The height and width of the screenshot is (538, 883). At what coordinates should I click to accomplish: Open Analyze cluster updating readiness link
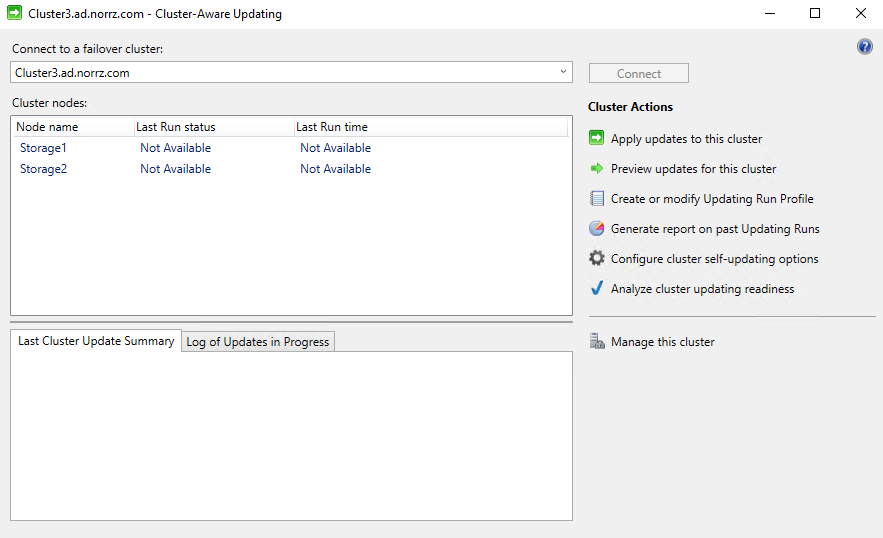702,289
